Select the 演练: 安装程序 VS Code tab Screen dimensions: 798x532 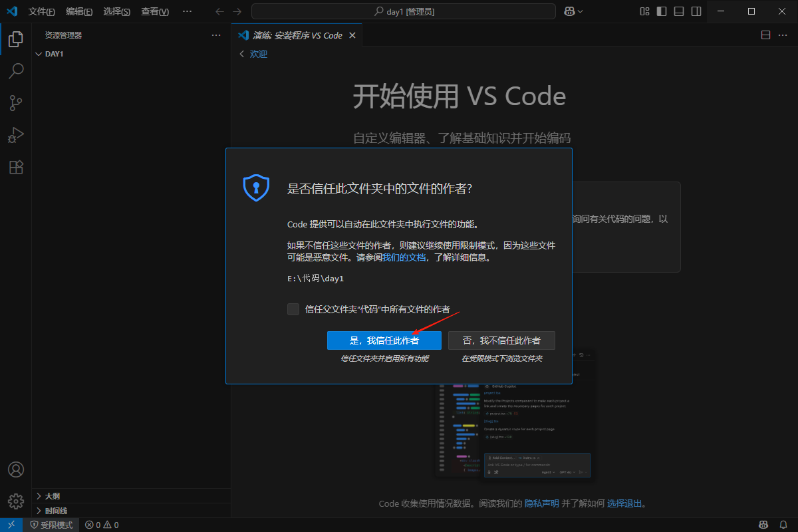point(297,35)
